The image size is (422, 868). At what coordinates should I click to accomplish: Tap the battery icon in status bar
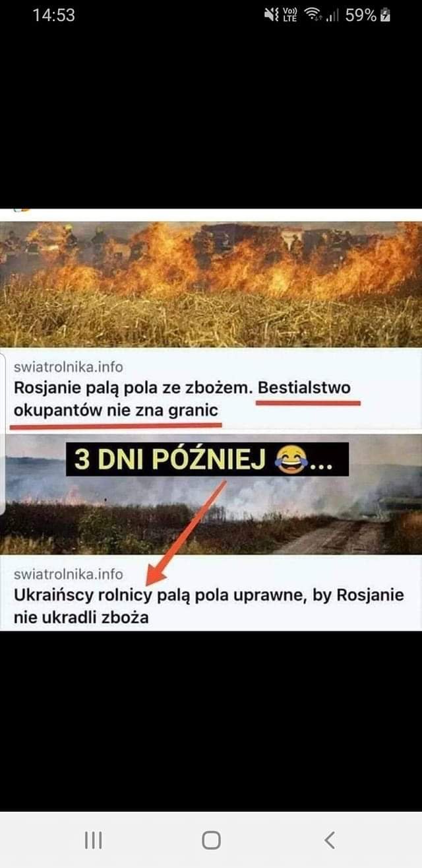click(x=386, y=15)
